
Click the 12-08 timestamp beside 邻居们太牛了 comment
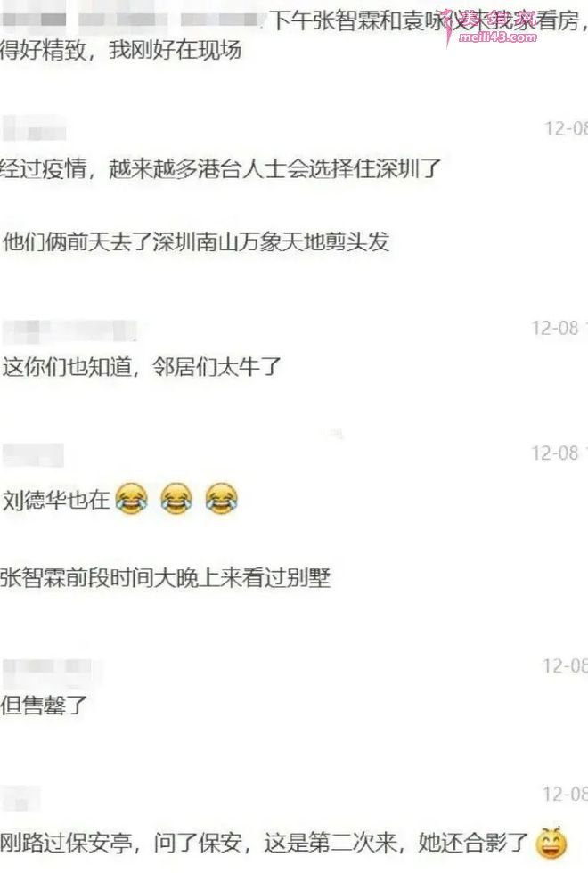[555, 328]
